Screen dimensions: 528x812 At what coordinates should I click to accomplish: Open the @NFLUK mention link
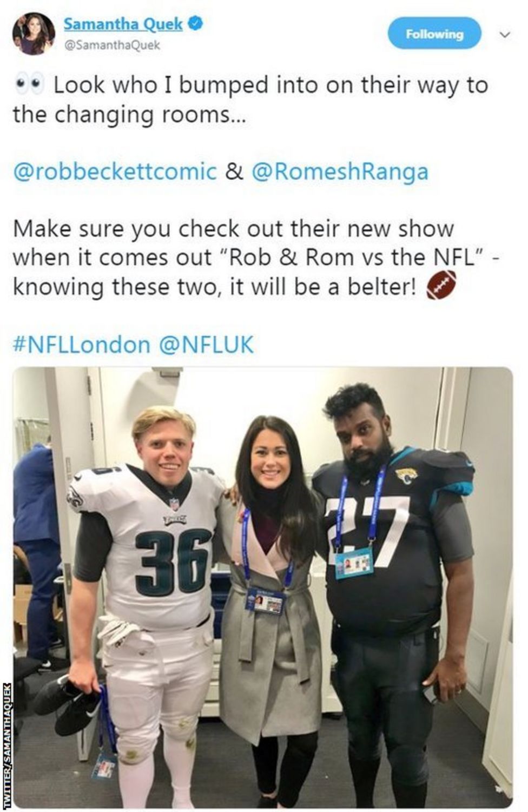pyautogui.click(x=206, y=345)
